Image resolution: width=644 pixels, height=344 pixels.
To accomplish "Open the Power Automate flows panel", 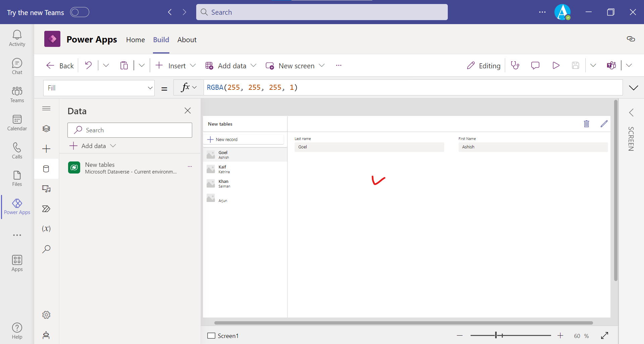I will (x=46, y=209).
